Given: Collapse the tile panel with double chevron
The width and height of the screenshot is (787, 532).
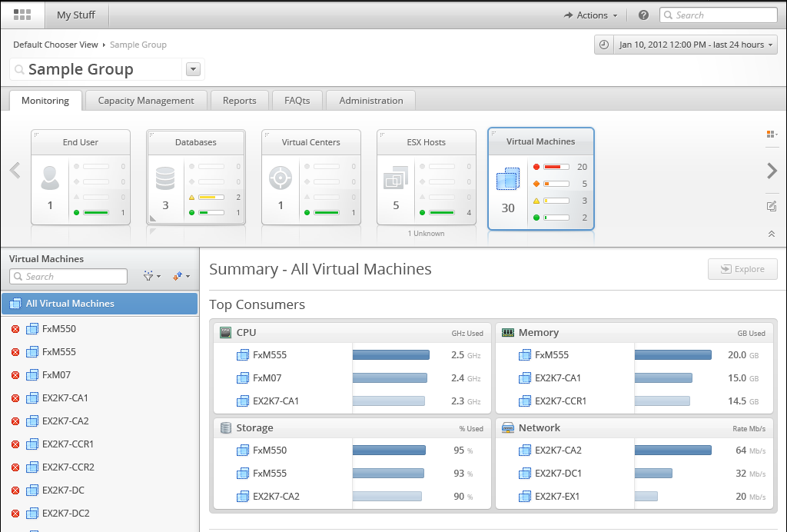Looking at the screenshot, I should [772, 234].
